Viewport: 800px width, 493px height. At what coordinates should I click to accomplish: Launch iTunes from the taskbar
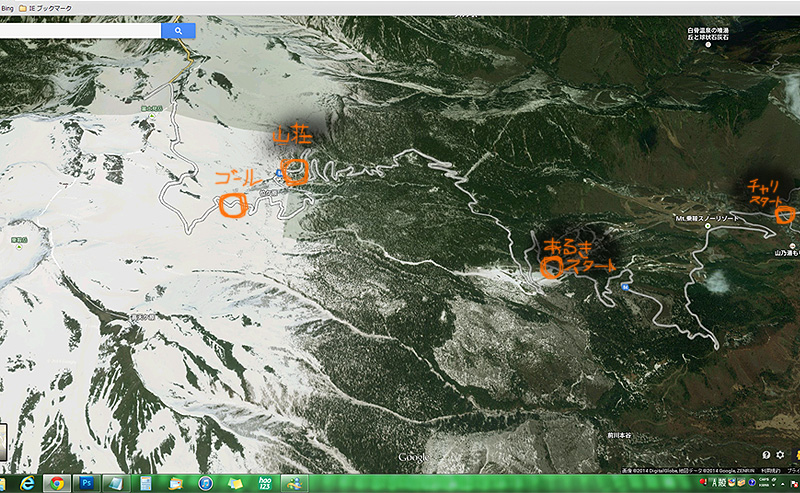(205, 483)
